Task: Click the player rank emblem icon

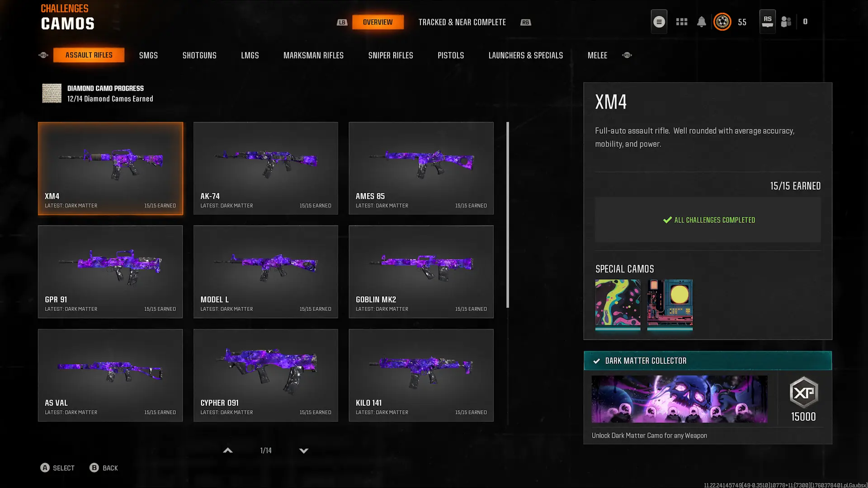Action: [x=722, y=22]
